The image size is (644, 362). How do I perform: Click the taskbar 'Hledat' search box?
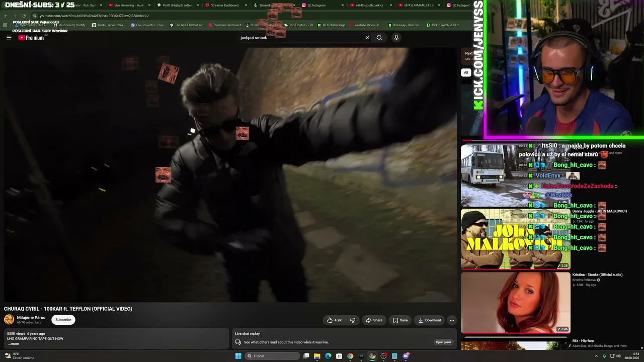[x=272, y=356]
